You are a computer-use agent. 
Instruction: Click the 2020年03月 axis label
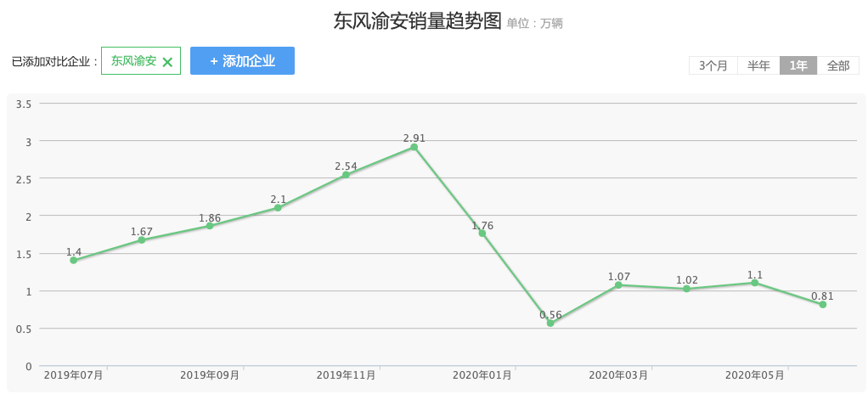618,375
